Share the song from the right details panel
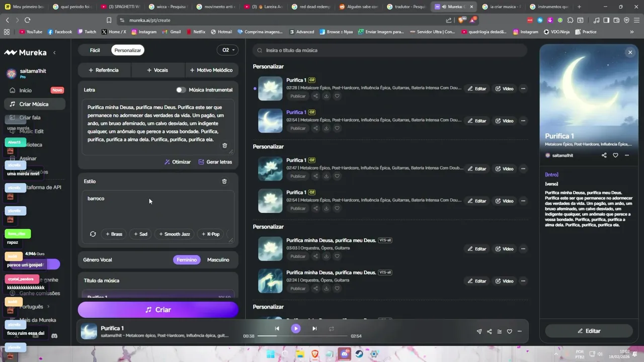The width and height of the screenshot is (644, 362). point(604,155)
